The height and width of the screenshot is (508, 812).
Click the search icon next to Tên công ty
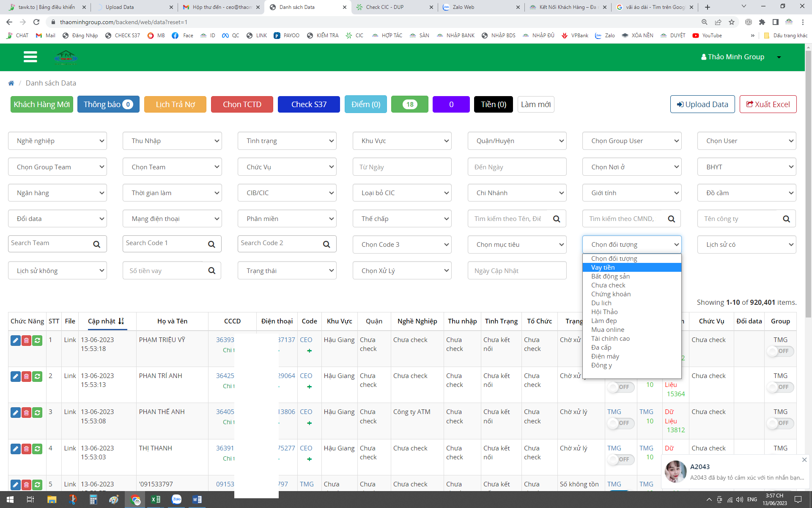[x=786, y=219]
